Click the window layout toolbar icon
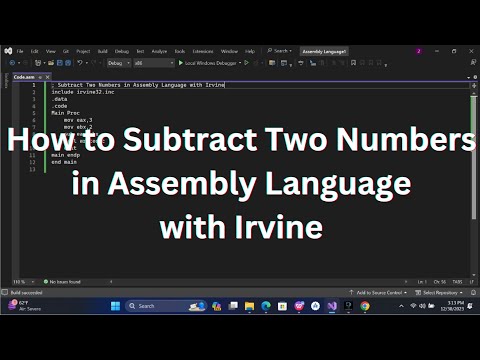This screenshot has height=360, width=480. point(284,63)
